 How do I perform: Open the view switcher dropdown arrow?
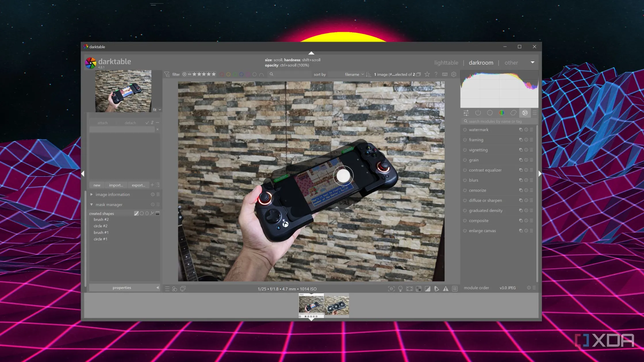pos(532,62)
